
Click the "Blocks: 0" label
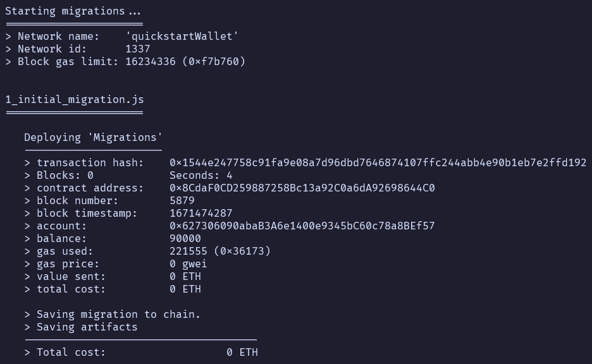tap(65, 175)
